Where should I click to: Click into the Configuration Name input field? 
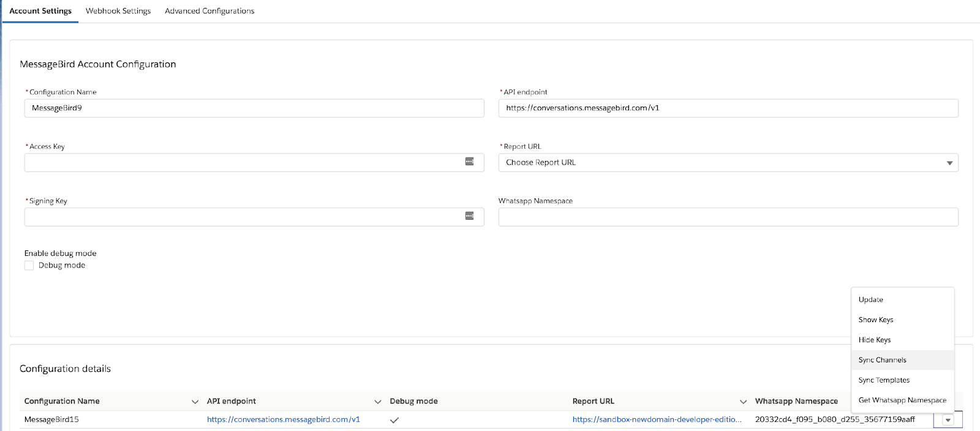click(254, 108)
